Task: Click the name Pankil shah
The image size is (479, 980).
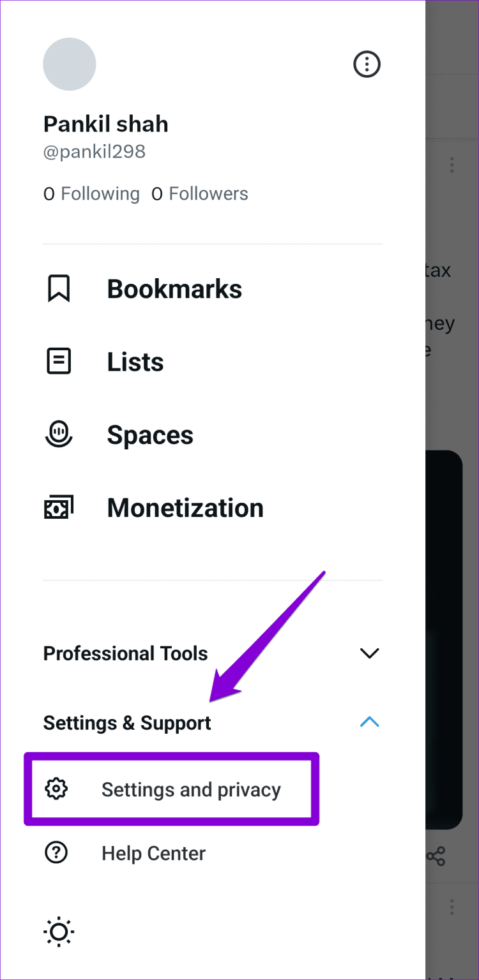Action: click(105, 124)
